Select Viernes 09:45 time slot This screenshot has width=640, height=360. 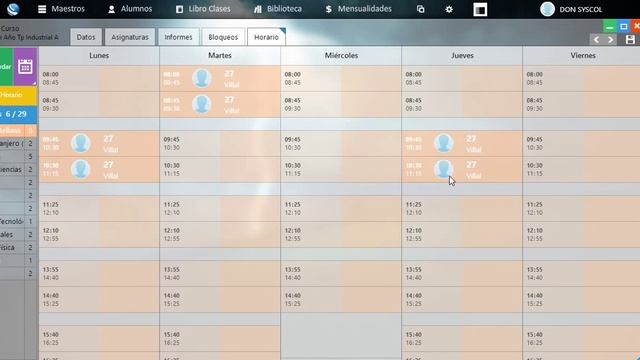pos(582,143)
